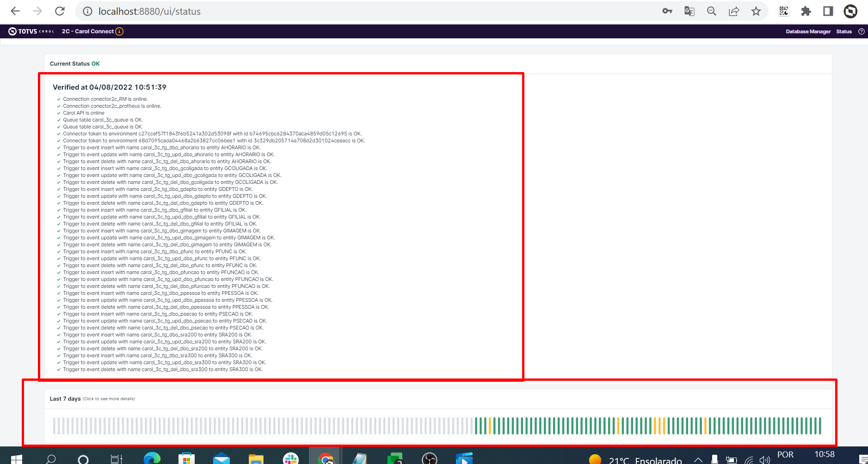Select the insert trigger line for entity AHORARIO
The image size is (868, 464).
point(162,147)
